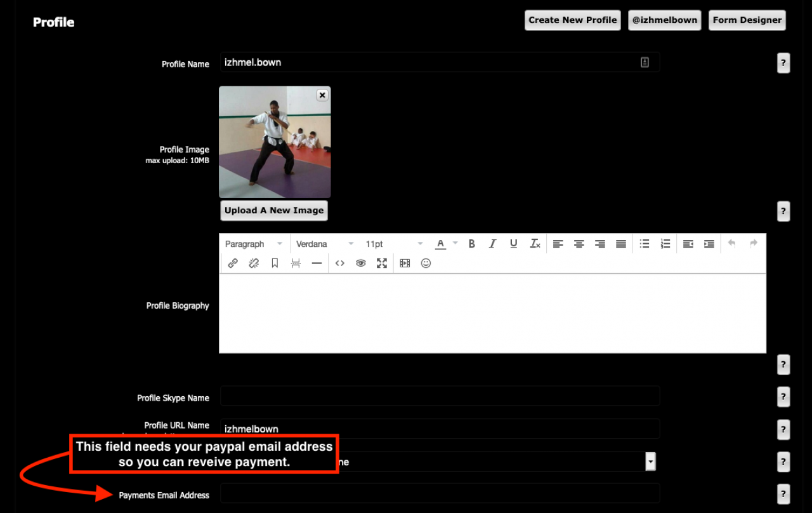Click the preview eye icon

tap(361, 263)
